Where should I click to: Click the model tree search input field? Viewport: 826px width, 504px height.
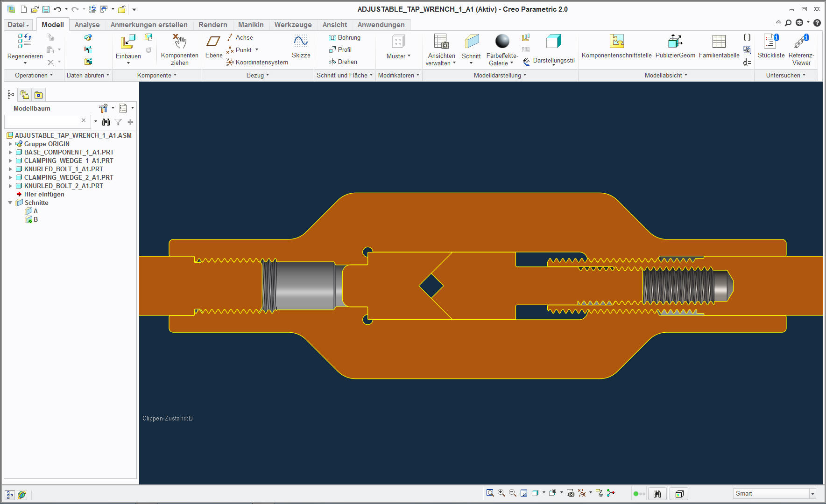coord(42,121)
